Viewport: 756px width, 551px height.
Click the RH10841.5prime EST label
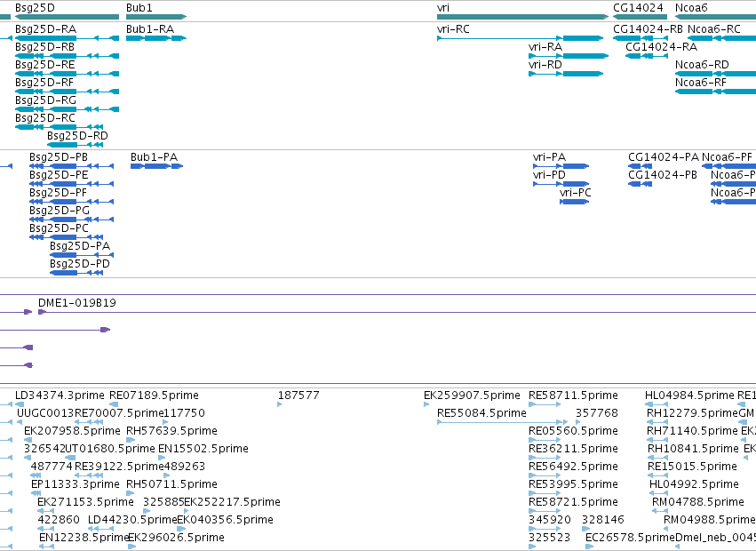click(x=693, y=449)
